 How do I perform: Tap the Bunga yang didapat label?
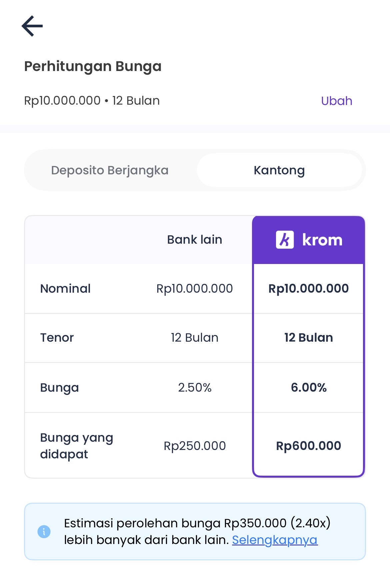tap(77, 446)
